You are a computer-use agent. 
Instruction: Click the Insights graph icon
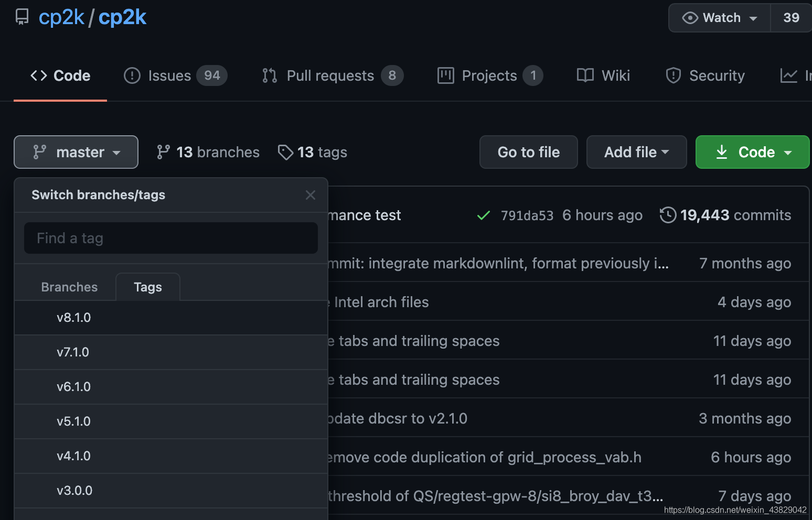click(788, 75)
